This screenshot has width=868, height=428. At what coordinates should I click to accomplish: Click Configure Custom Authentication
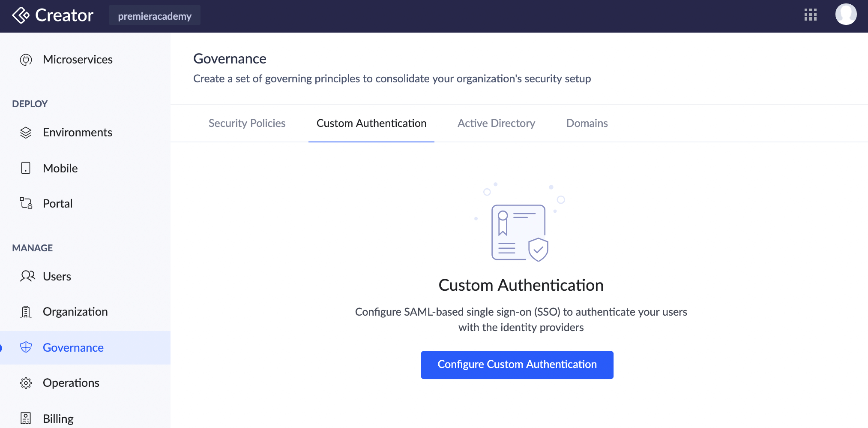(x=517, y=365)
